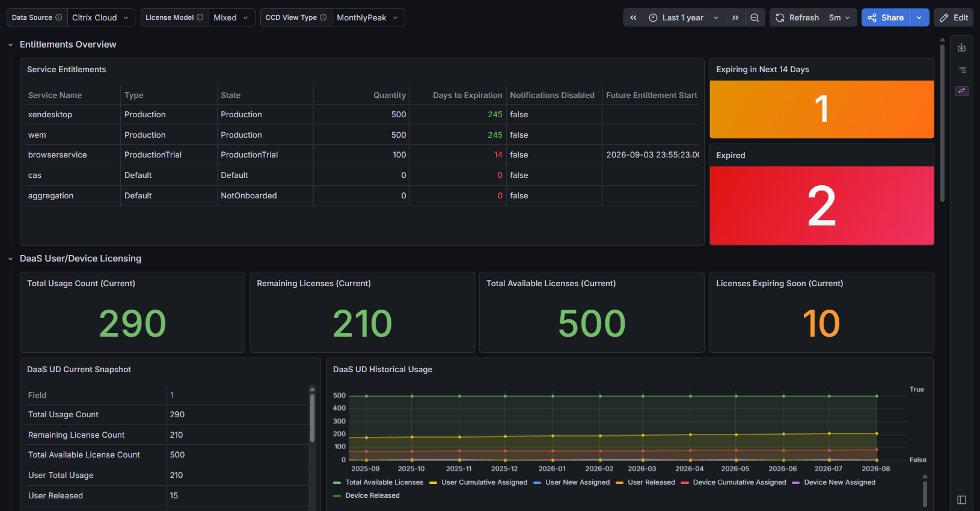
Task: Sort by Service Name column header
Action: (x=55, y=95)
